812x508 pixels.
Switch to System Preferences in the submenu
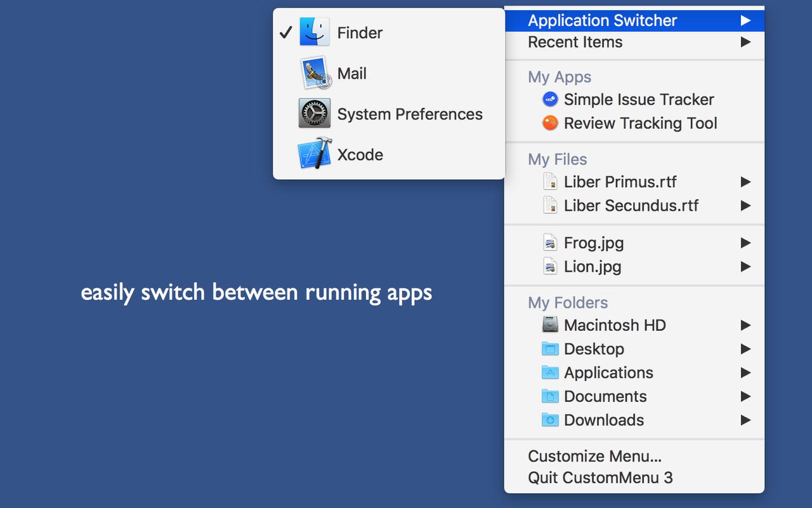pos(389,114)
